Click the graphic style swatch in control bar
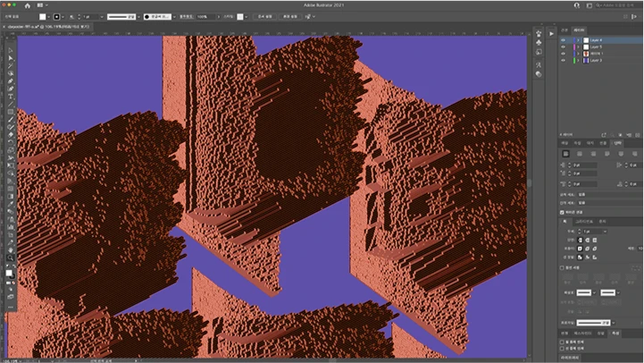 (240, 17)
